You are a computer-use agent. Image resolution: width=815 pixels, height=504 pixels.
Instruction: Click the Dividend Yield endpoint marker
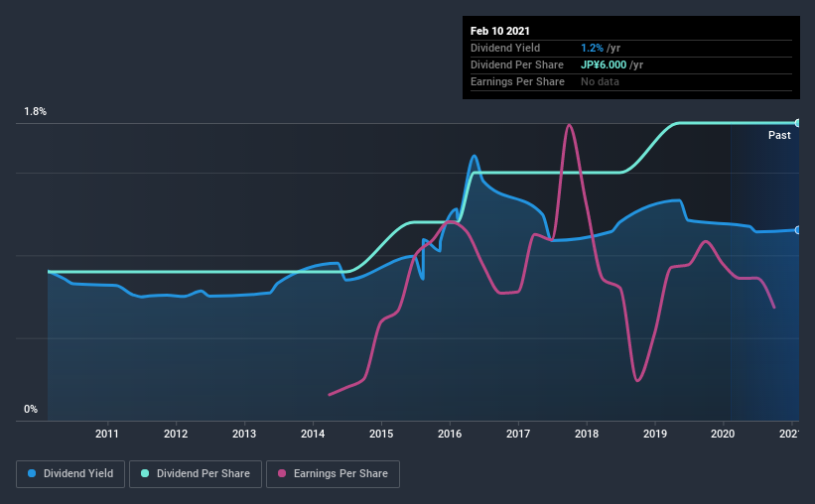coord(798,230)
